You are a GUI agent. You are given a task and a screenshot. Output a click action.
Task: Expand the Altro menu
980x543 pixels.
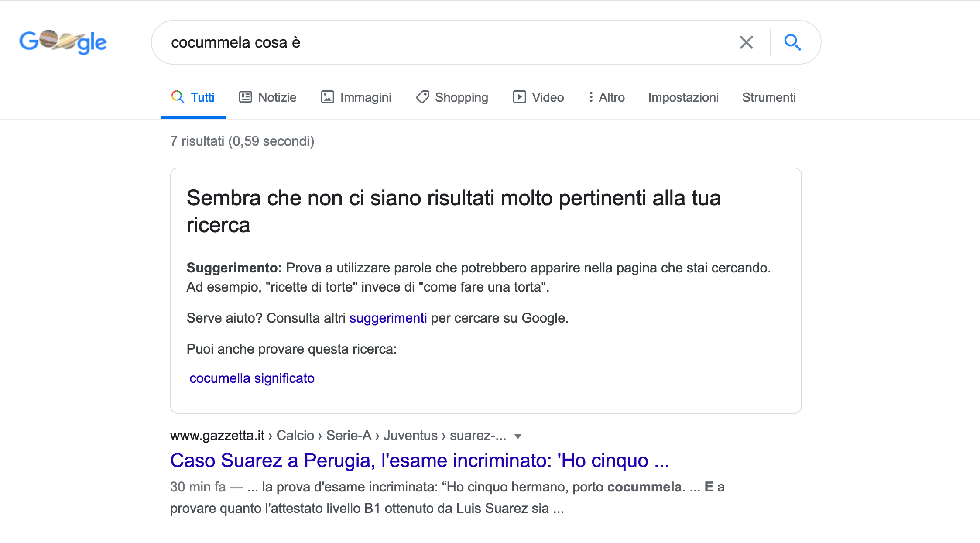607,97
